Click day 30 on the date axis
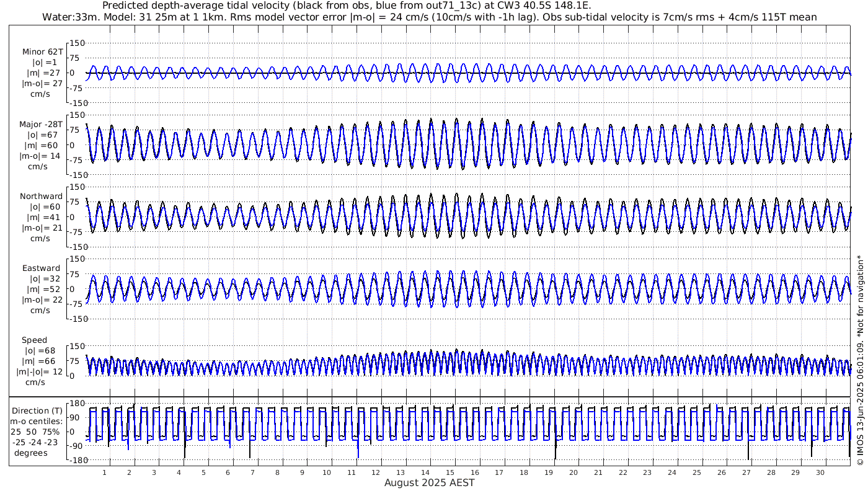This screenshot has width=868, height=496. (x=820, y=472)
